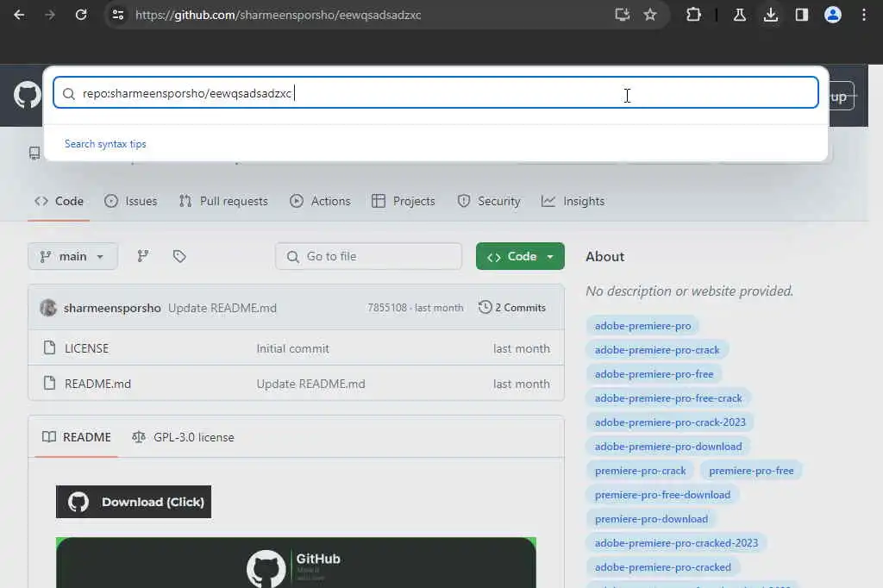Select the GPL-3.0 license tab
The image size is (883, 588).
click(183, 437)
